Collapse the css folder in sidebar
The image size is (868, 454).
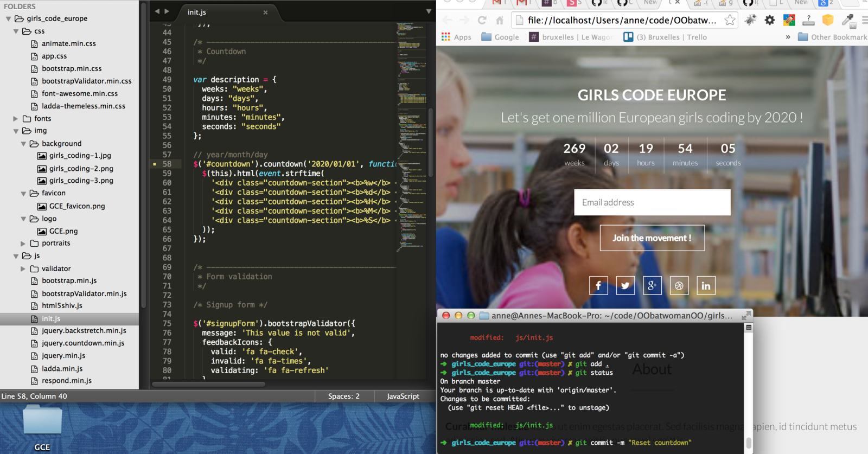click(x=16, y=31)
